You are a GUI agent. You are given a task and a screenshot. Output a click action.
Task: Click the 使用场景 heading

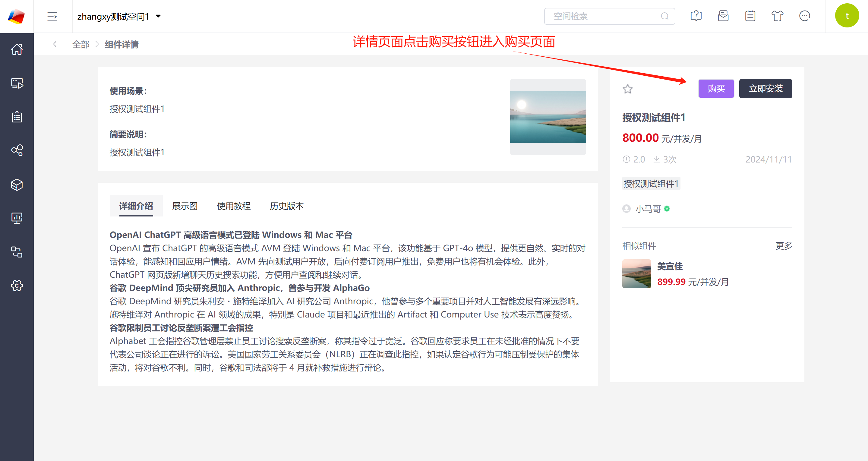pos(128,91)
